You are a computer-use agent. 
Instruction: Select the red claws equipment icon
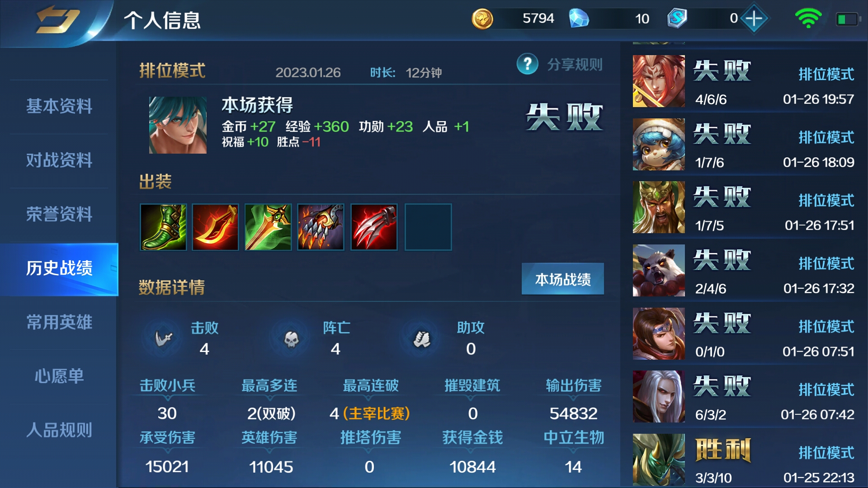tap(374, 227)
